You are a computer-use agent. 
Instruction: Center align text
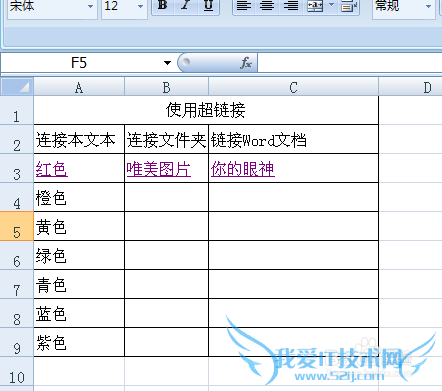coord(267,6)
